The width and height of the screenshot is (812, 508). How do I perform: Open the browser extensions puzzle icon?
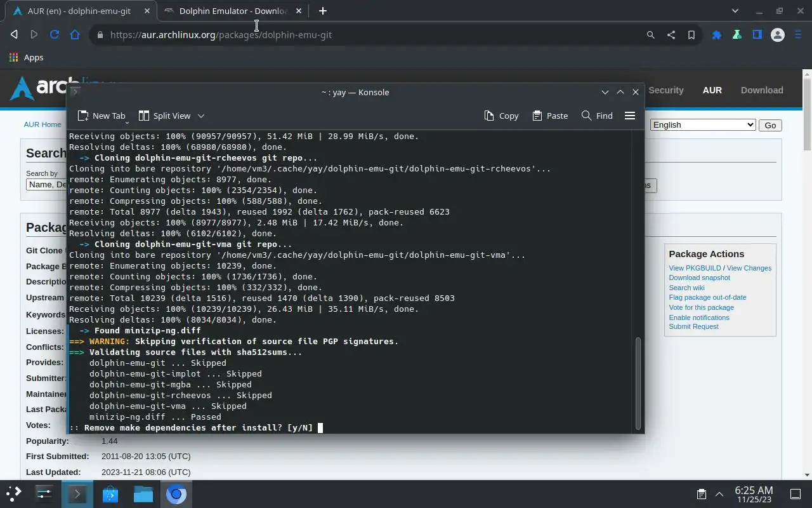pyautogui.click(x=716, y=35)
